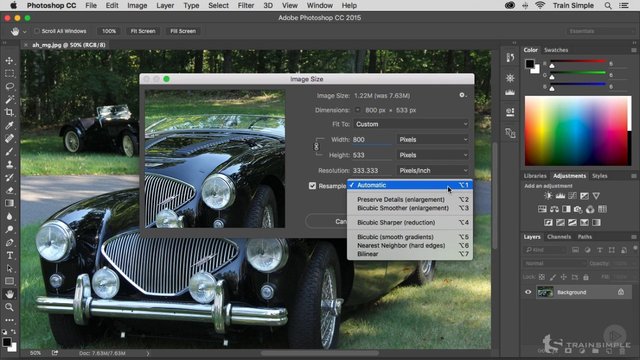640x360 pixels.
Task: Toggle lock image pixels
Action: 553,277
